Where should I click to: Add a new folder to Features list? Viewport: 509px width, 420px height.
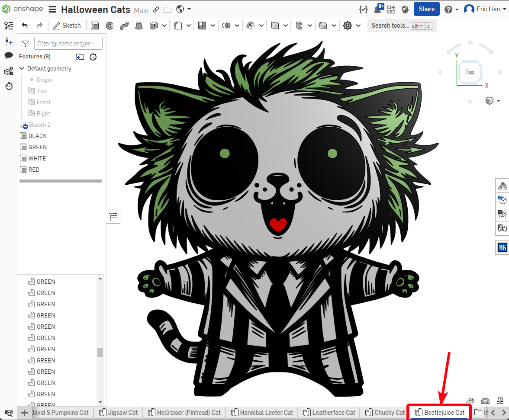(80, 57)
